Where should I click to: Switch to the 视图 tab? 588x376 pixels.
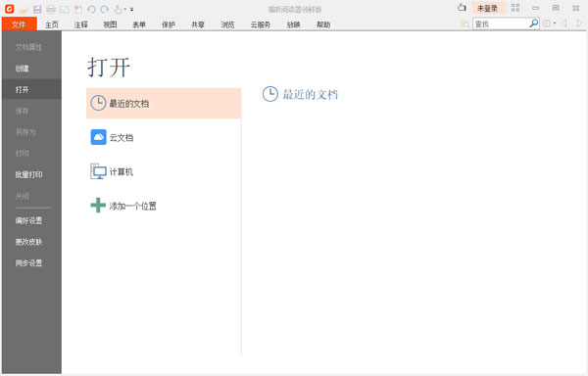point(110,24)
